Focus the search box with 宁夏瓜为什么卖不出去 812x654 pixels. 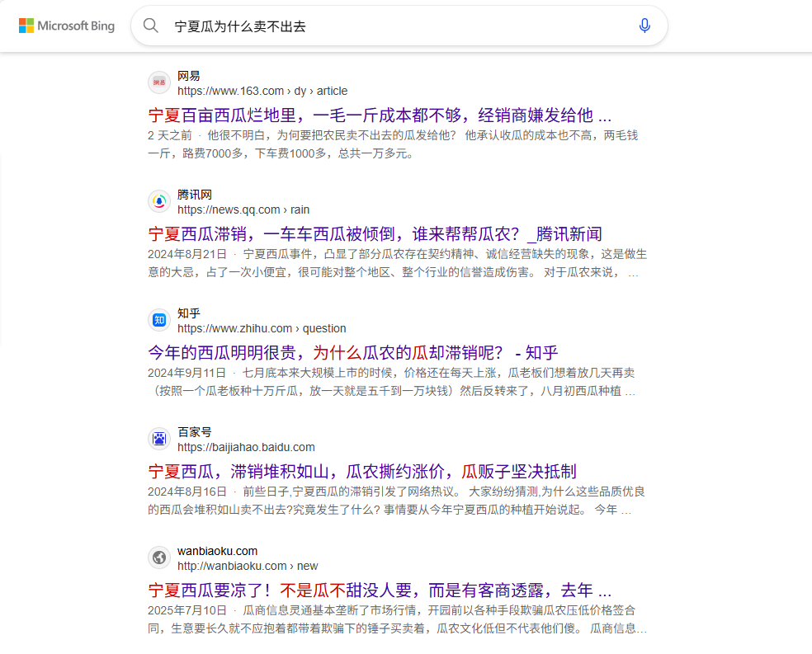point(396,26)
